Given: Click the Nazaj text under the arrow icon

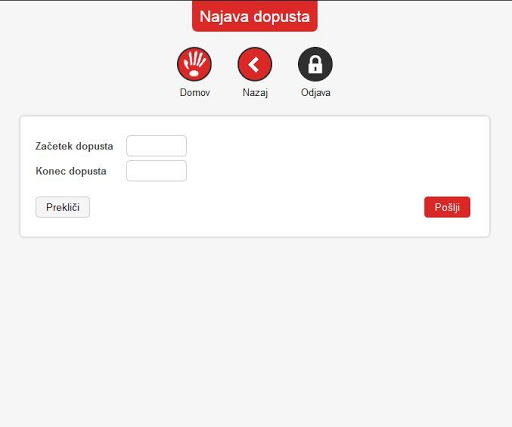Looking at the screenshot, I should tap(255, 92).
